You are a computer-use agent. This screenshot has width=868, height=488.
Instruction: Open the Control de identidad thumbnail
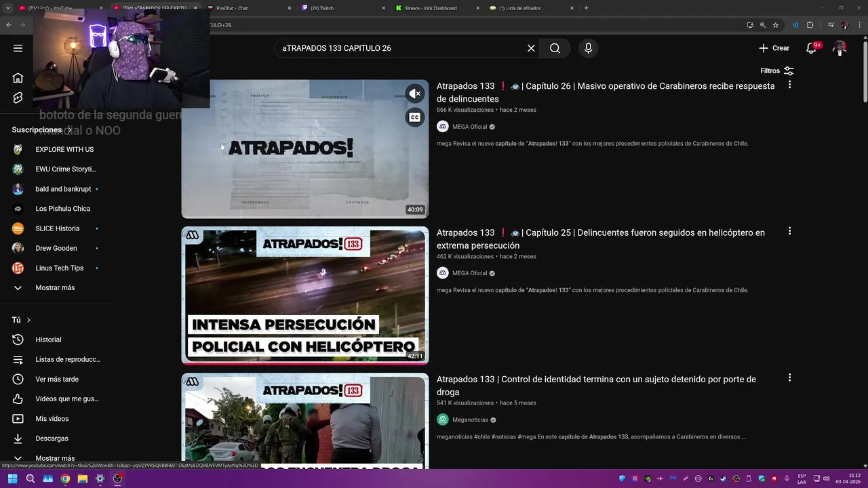[x=305, y=420]
